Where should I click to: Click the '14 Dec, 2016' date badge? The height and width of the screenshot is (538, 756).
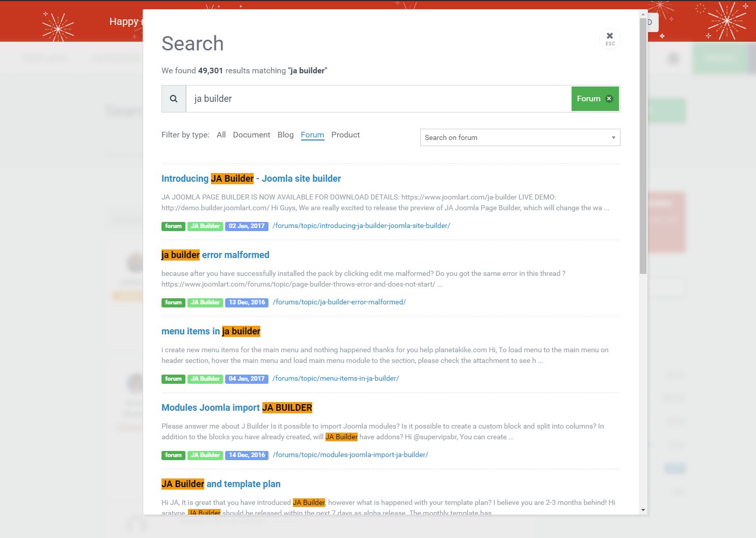[247, 455]
